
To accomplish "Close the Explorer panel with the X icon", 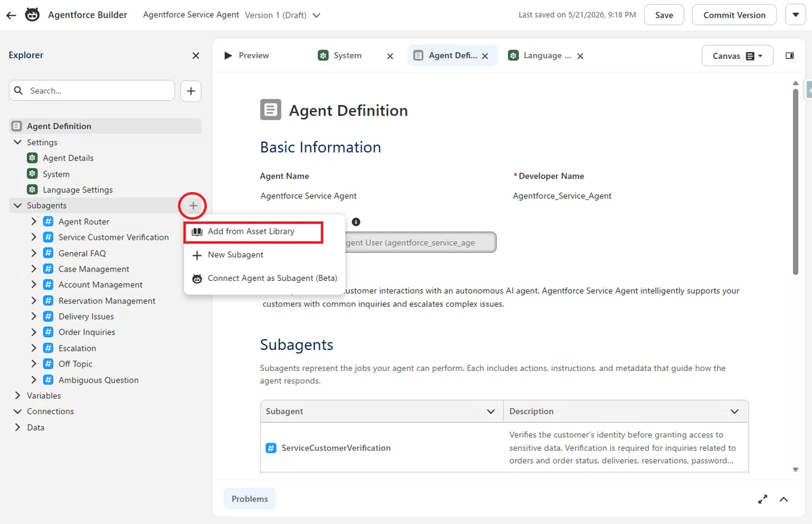I will [196, 56].
